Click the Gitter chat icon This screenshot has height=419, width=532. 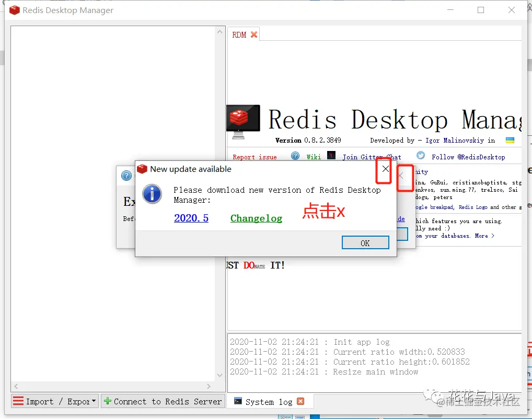[x=331, y=155]
